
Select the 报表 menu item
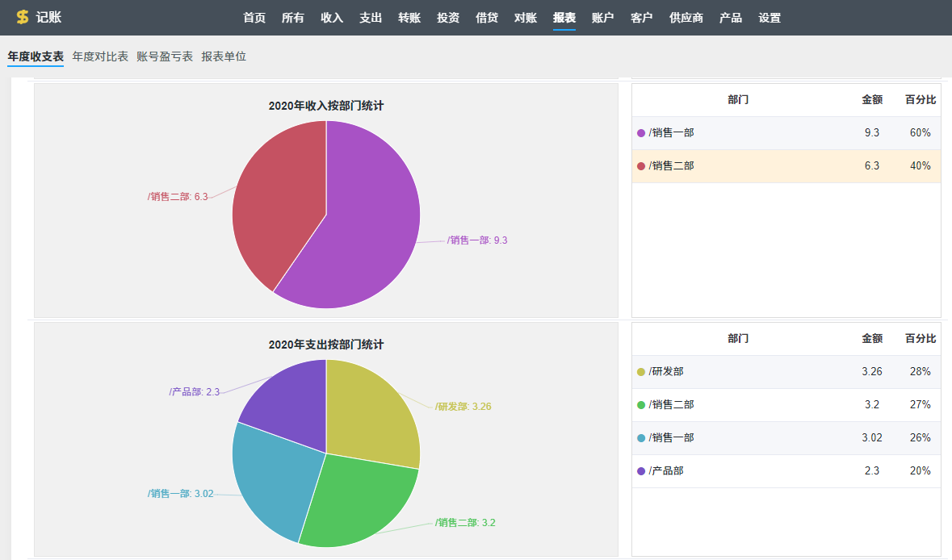click(x=564, y=19)
